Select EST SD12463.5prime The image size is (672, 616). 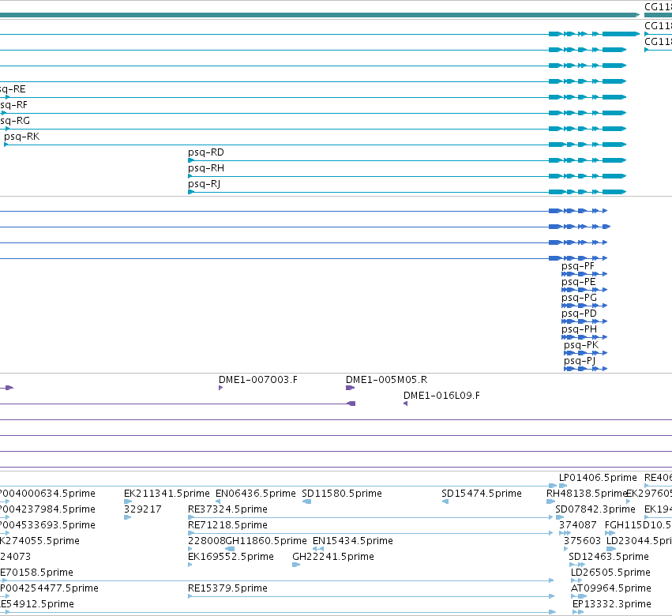(x=609, y=557)
